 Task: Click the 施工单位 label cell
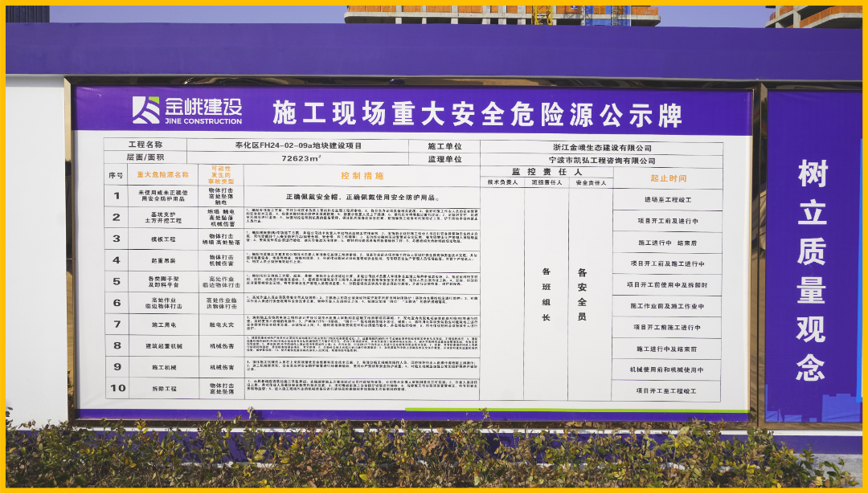pyautogui.click(x=444, y=146)
